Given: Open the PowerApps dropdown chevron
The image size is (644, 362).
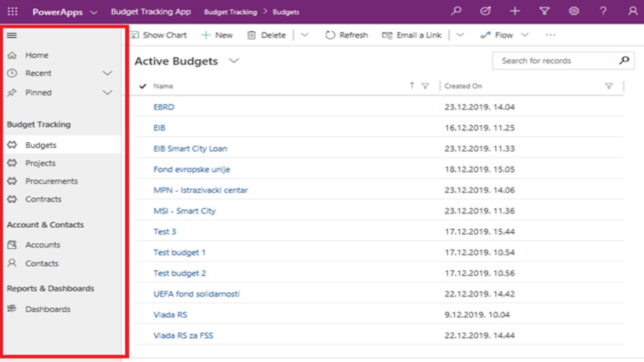Looking at the screenshot, I should 94,12.
